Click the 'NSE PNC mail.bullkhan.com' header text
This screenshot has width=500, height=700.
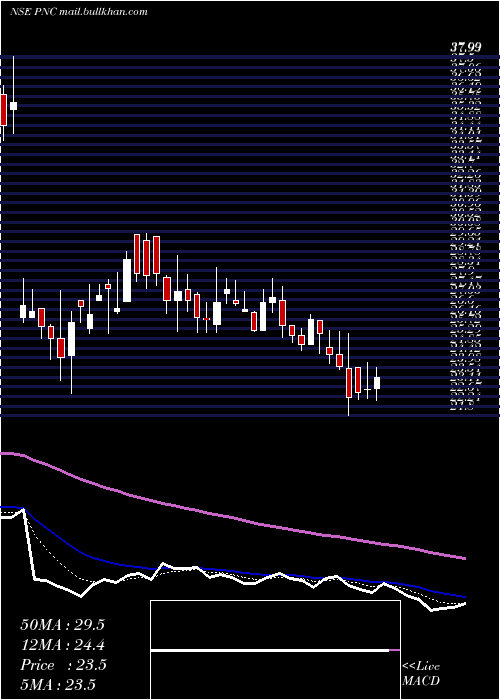(79, 12)
